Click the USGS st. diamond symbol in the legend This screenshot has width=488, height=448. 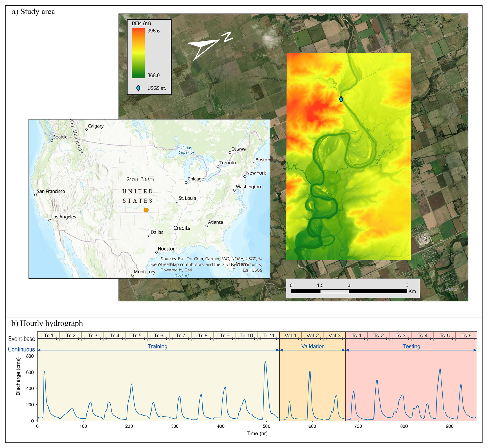coord(138,88)
